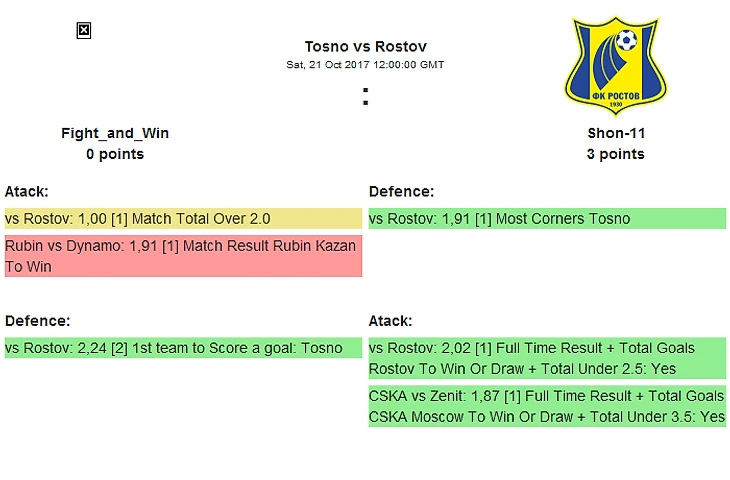Click the 0 points label
Viewport: 730px width, 480px height.
click(115, 154)
